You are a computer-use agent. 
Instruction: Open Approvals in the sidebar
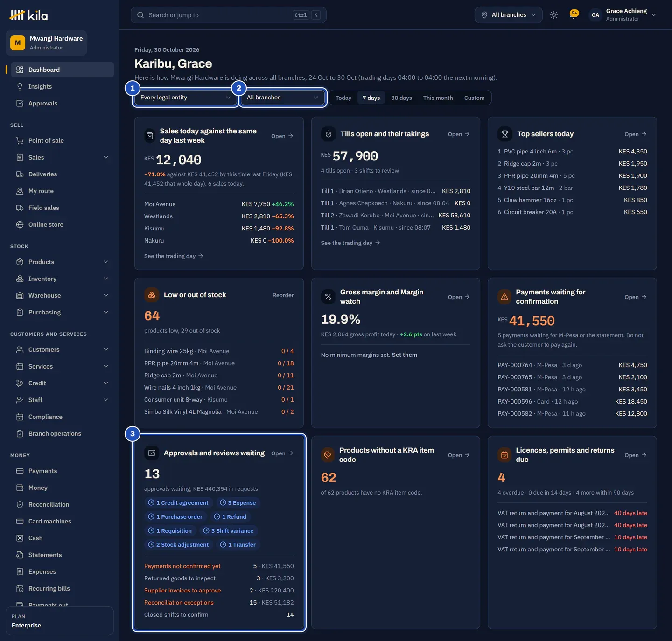click(63, 103)
